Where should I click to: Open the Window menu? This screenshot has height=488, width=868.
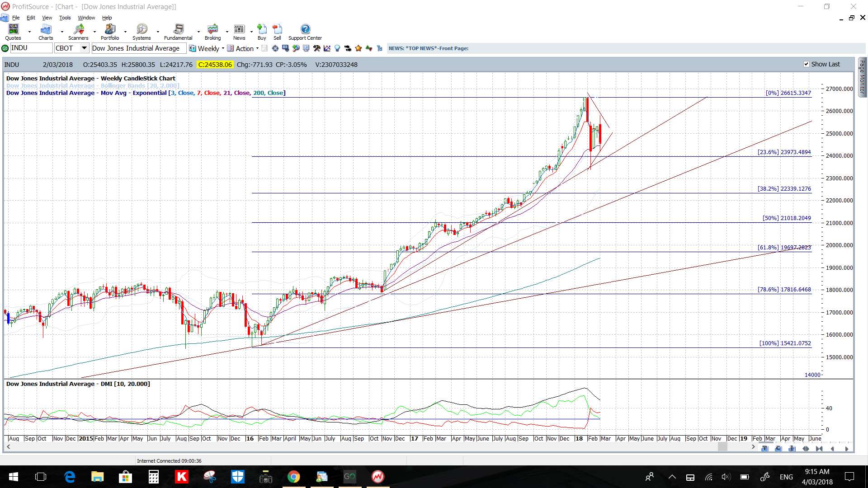coord(86,18)
